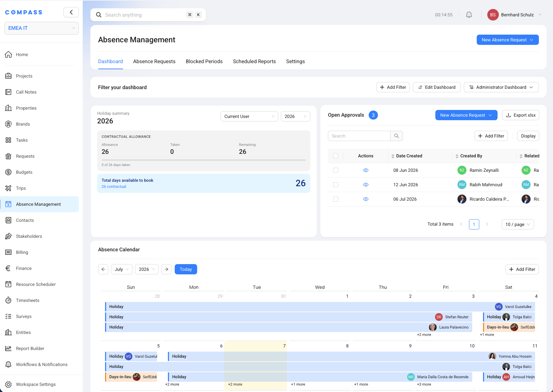Viewport: 553px width, 392px height.
Task: View request from Ricardo Caldeira eye icon
Action: (x=366, y=199)
